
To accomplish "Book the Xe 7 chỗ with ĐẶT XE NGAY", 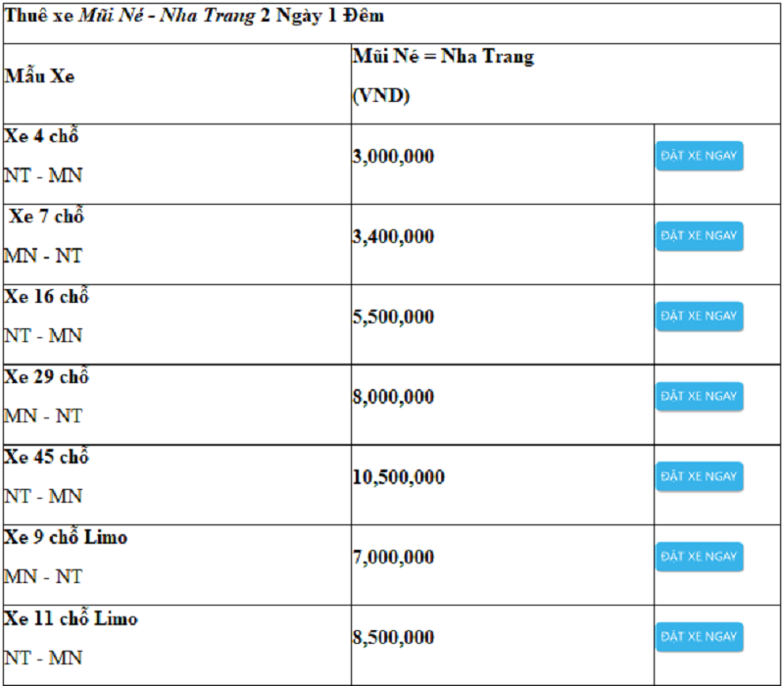I will (699, 236).
